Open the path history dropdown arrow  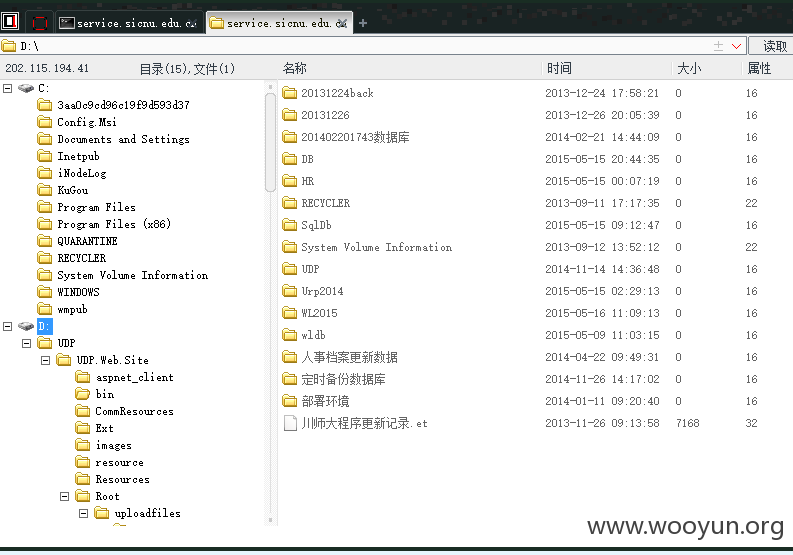(x=736, y=47)
